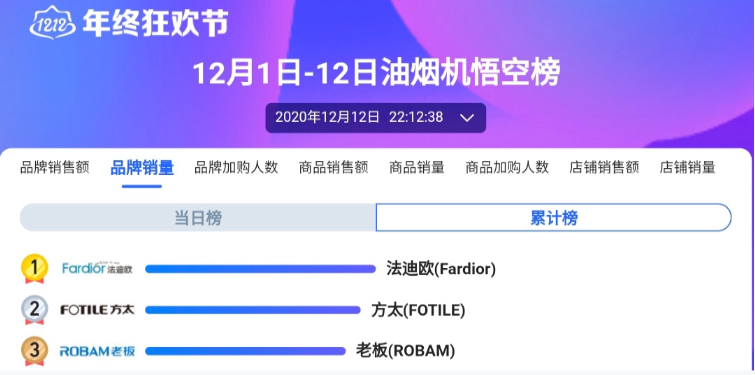The image size is (755, 375).
Task: Click the bronze rank 3 medal icon
Action: click(x=34, y=351)
